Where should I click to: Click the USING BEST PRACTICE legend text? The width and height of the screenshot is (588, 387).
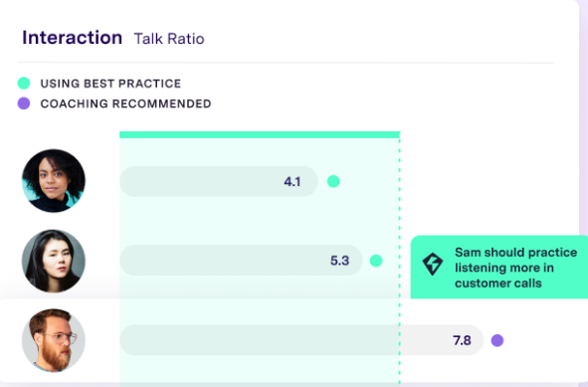[x=110, y=84]
